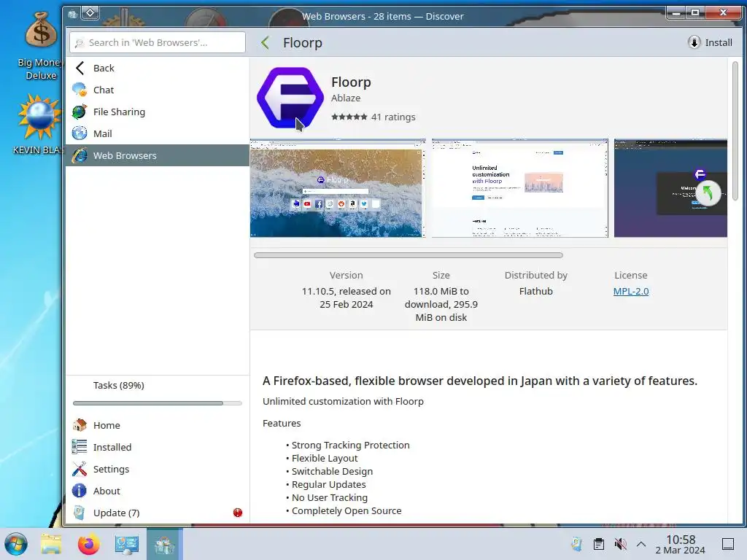Viewport: 747px width, 560px height.
Task: Select Web Browsers category
Action: tap(158, 155)
